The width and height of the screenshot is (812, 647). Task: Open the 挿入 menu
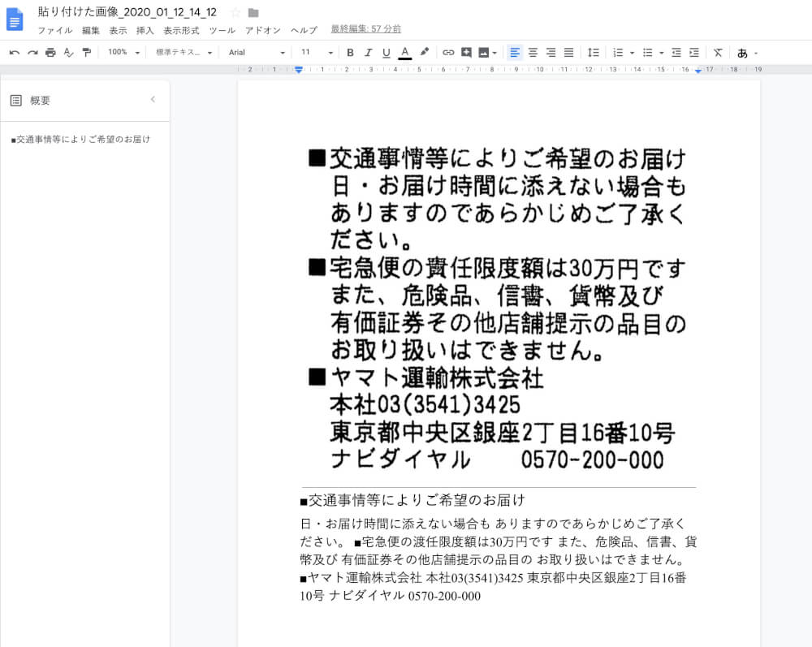[145, 31]
